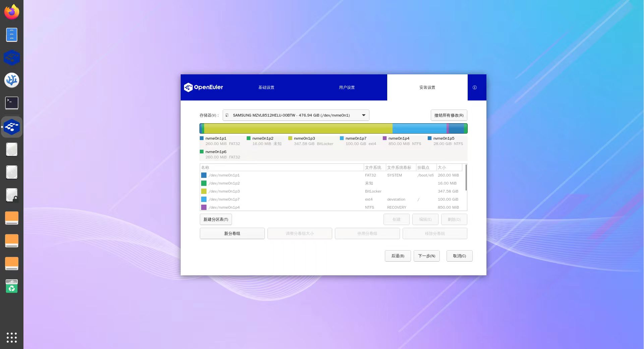Expand the 文件系统 column header
Screen dimensions: 644x349
click(x=374, y=167)
